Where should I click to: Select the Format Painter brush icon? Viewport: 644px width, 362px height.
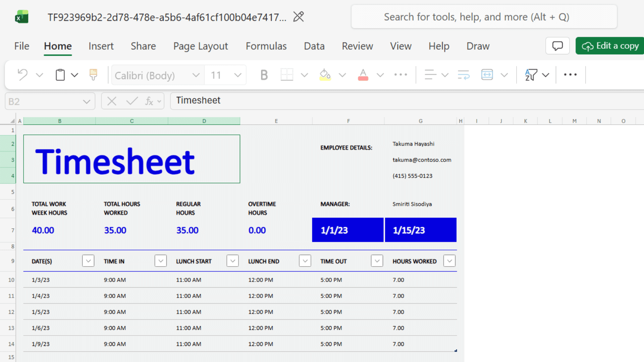(93, 75)
